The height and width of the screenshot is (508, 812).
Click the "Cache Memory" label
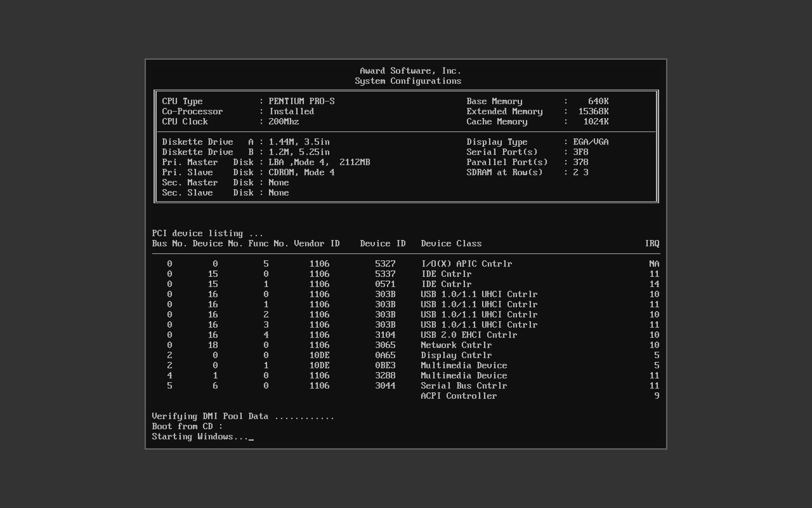click(x=497, y=122)
